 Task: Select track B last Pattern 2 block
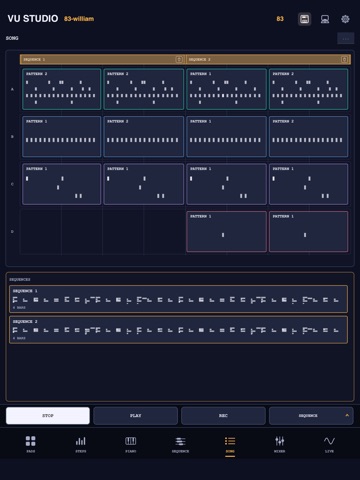pyautogui.click(x=309, y=137)
